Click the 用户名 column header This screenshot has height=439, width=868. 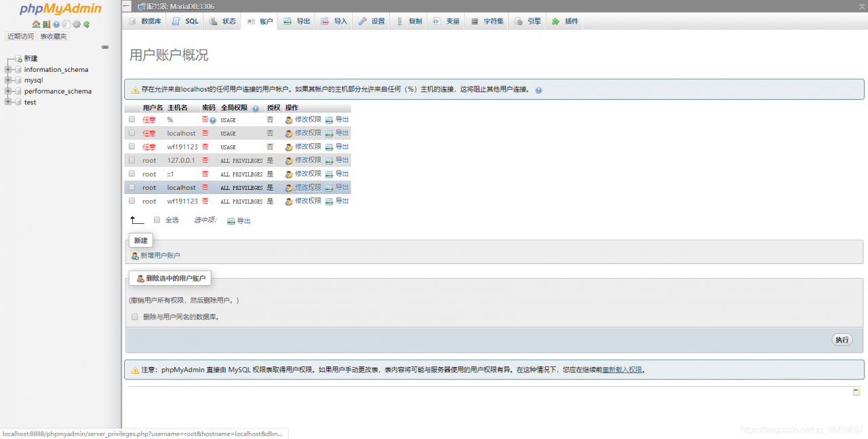pos(153,108)
